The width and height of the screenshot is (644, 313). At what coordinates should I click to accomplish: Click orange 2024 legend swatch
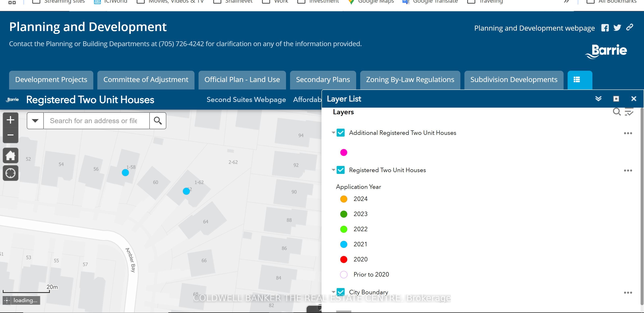344,199
